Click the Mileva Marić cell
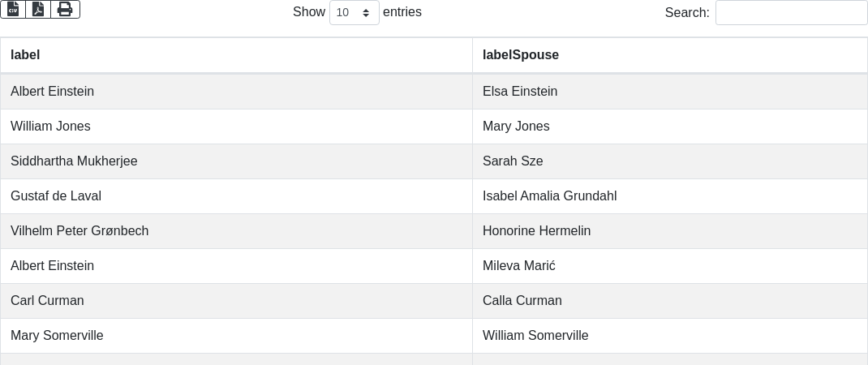Image resolution: width=868 pixels, height=365 pixels. pos(519,266)
